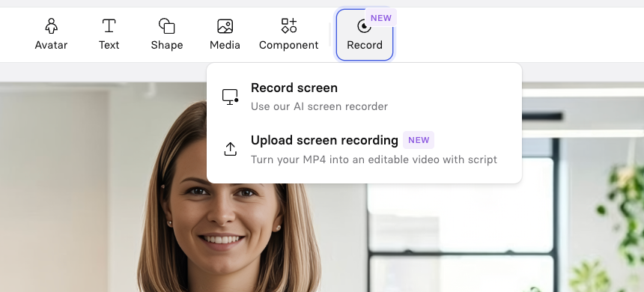This screenshot has width=644, height=292.
Task: Open the Media panel
Action: (225, 34)
